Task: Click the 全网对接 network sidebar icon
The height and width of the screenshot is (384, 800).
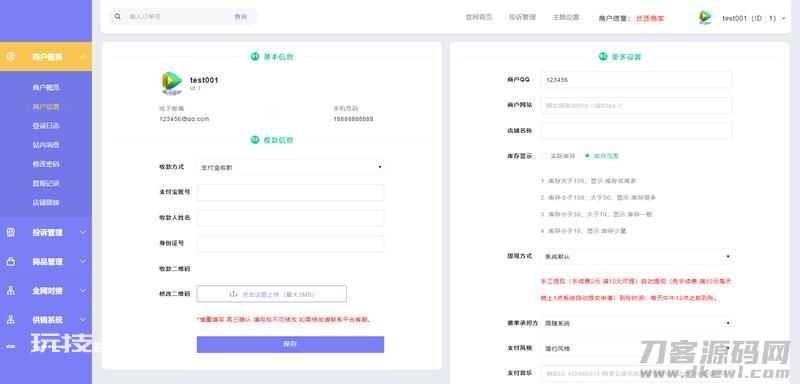Action: click(x=11, y=291)
